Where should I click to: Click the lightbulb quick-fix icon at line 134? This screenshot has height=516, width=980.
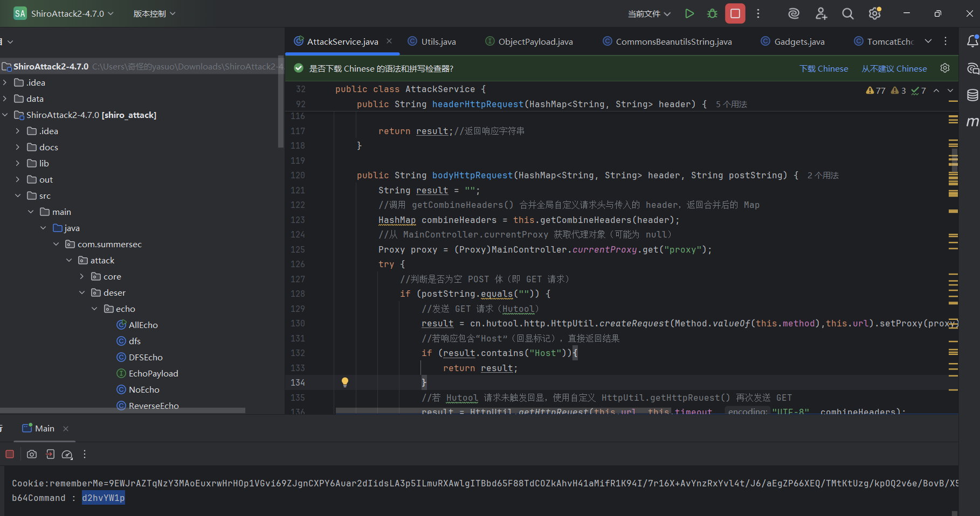(x=345, y=382)
